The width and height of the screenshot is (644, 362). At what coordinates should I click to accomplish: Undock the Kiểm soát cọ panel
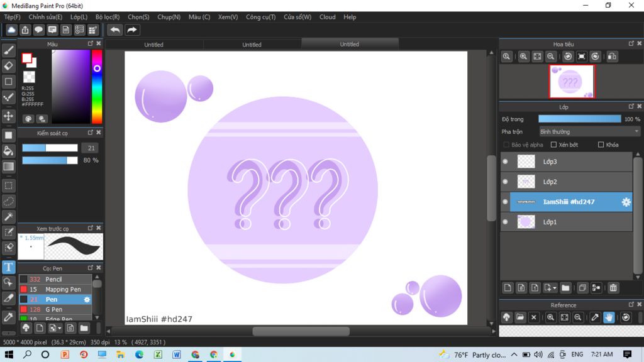pos(91,133)
